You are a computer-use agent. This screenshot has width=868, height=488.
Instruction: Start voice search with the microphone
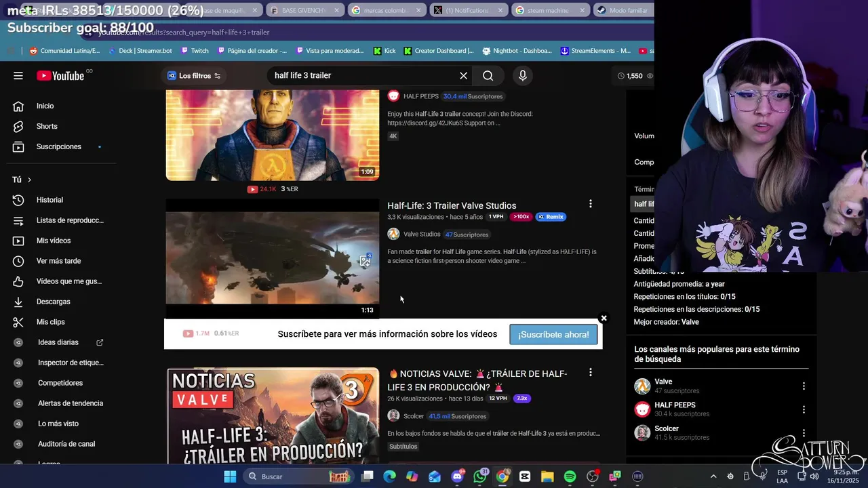[x=522, y=76]
